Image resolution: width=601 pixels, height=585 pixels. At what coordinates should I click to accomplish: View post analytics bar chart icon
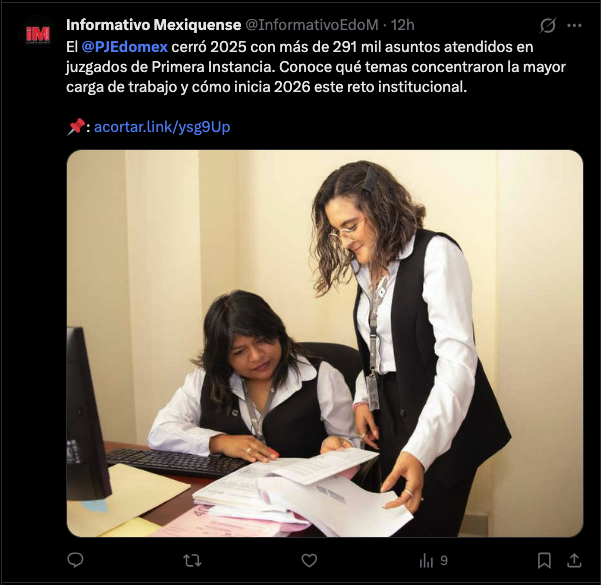tap(426, 561)
